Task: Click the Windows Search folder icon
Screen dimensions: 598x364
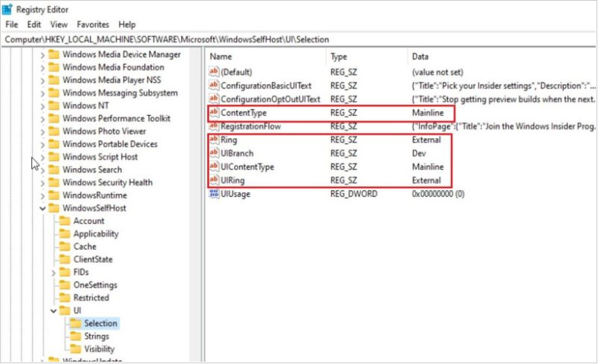Action: click(x=53, y=170)
